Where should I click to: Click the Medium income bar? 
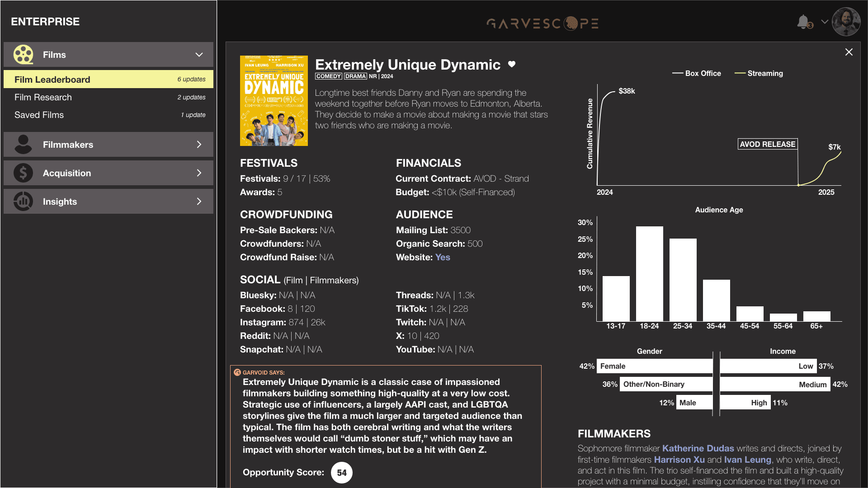tap(775, 384)
